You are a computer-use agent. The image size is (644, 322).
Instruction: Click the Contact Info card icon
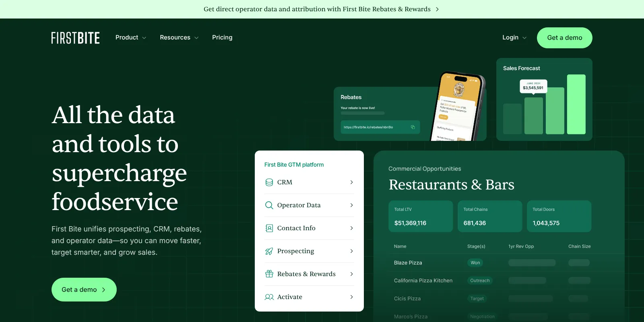click(x=269, y=228)
